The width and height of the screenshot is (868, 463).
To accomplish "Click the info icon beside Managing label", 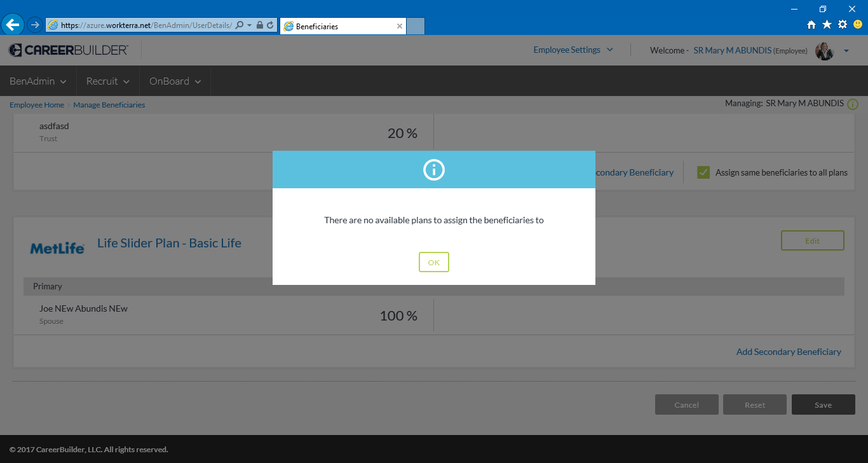I will (x=853, y=104).
